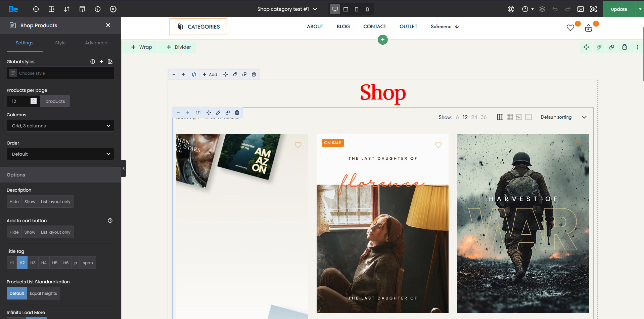Add new element with plus circle icon

(36, 9)
